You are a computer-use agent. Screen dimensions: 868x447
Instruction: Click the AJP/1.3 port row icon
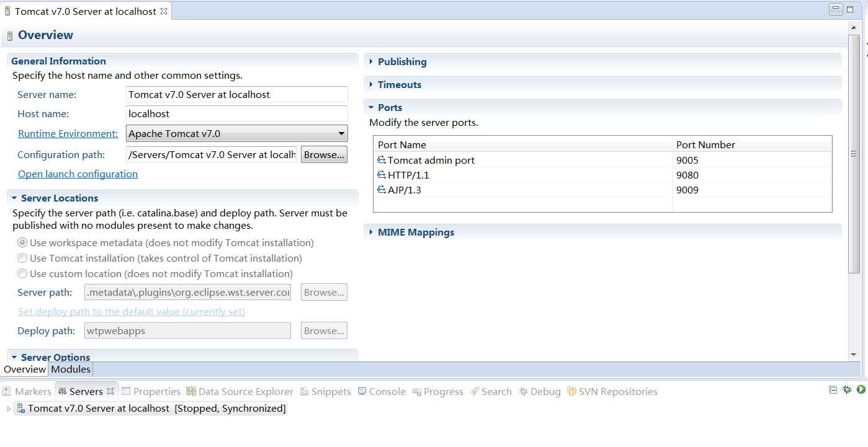(x=382, y=190)
